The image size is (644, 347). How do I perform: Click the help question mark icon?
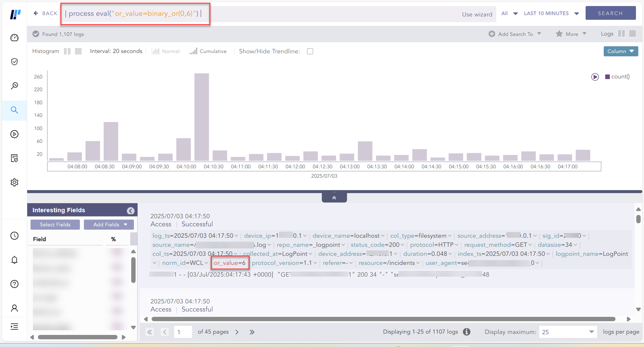(x=14, y=284)
